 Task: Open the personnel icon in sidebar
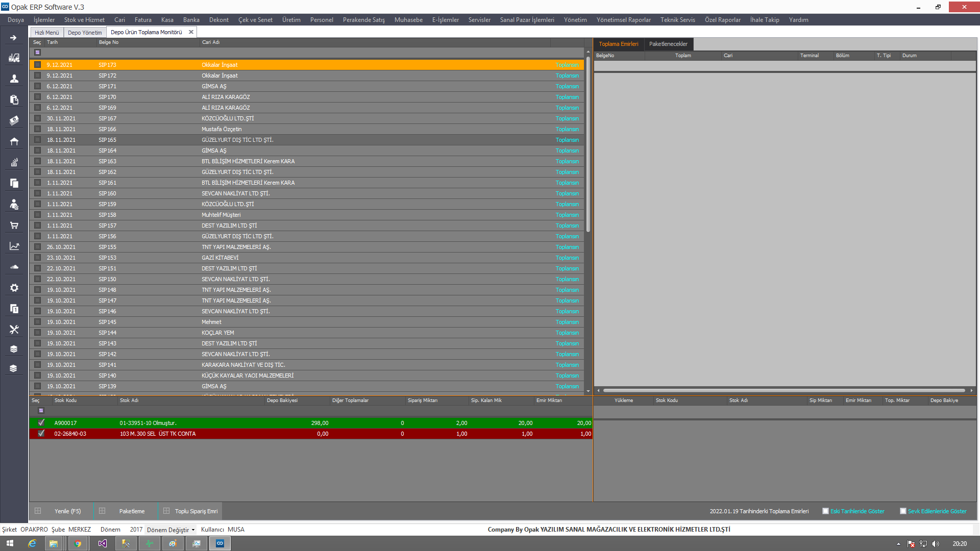pyautogui.click(x=14, y=204)
